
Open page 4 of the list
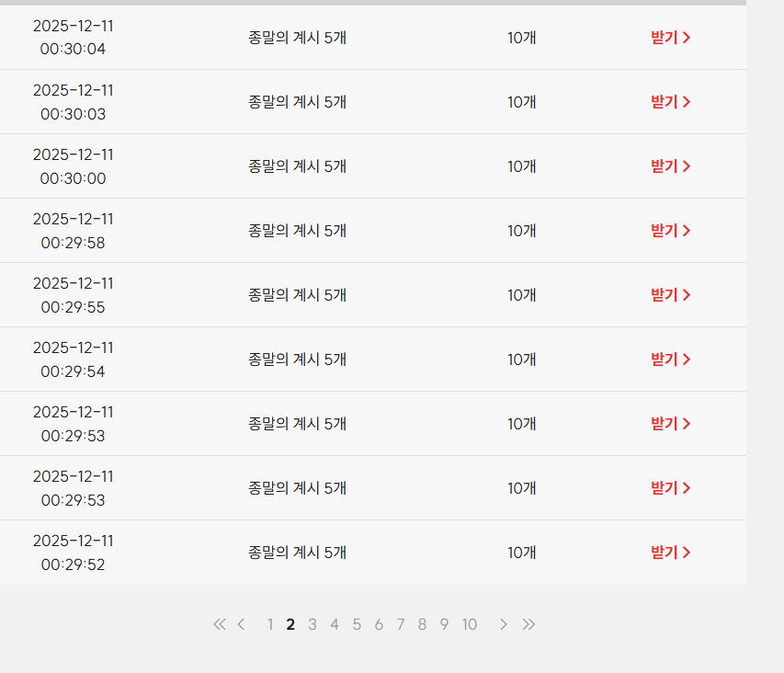335,624
